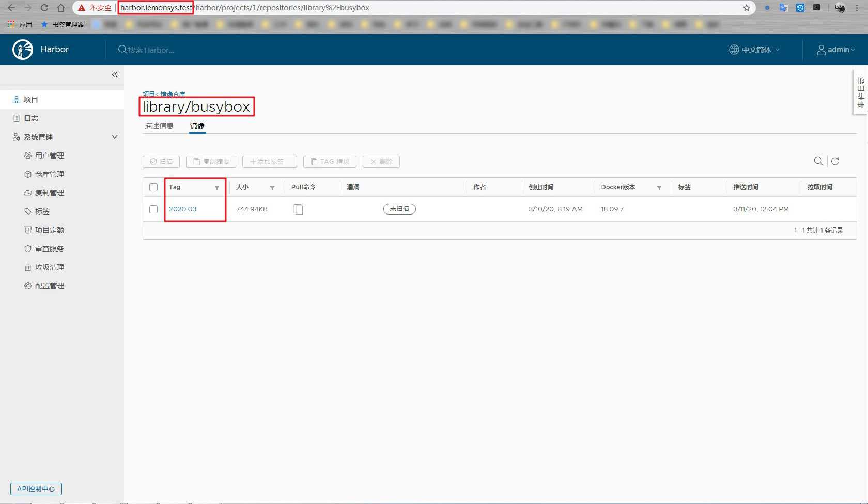Open the Tag column filter icon
Viewport: 868px width, 504px height.
point(217,188)
